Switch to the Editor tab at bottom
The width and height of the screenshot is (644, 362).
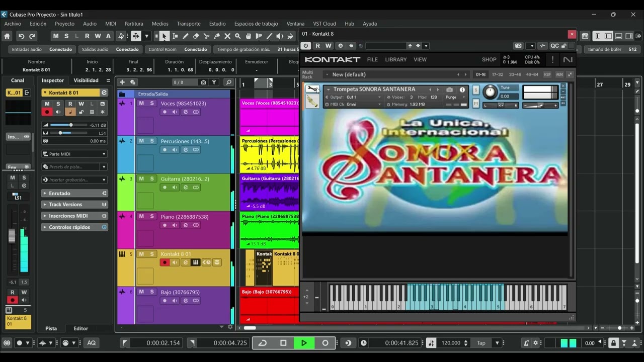tap(81, 328)
